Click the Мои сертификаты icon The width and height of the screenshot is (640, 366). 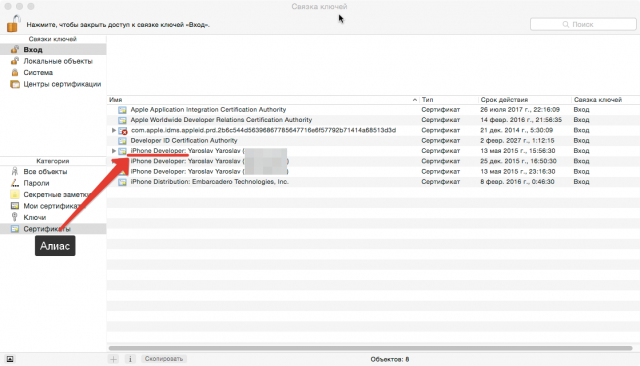(15, 206)
